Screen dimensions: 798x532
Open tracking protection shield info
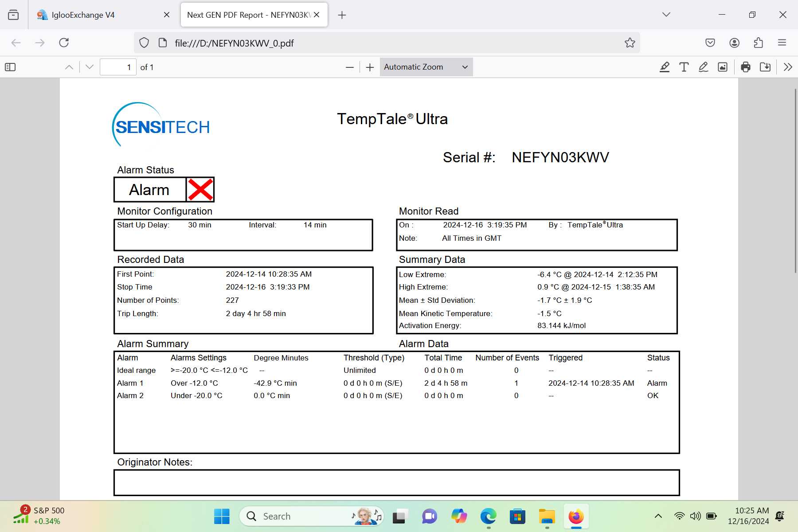[x=144, y=43]
